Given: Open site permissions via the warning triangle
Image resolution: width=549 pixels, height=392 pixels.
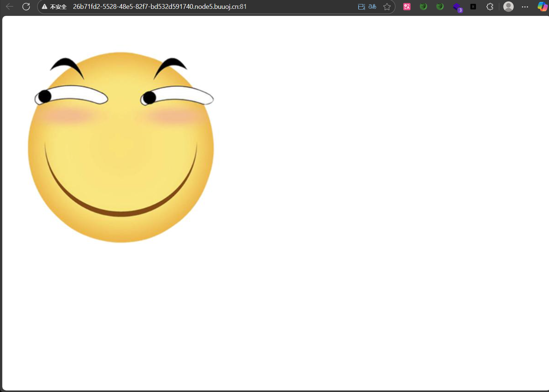Looking at the screenshot, I should click(x=44, y=6).
